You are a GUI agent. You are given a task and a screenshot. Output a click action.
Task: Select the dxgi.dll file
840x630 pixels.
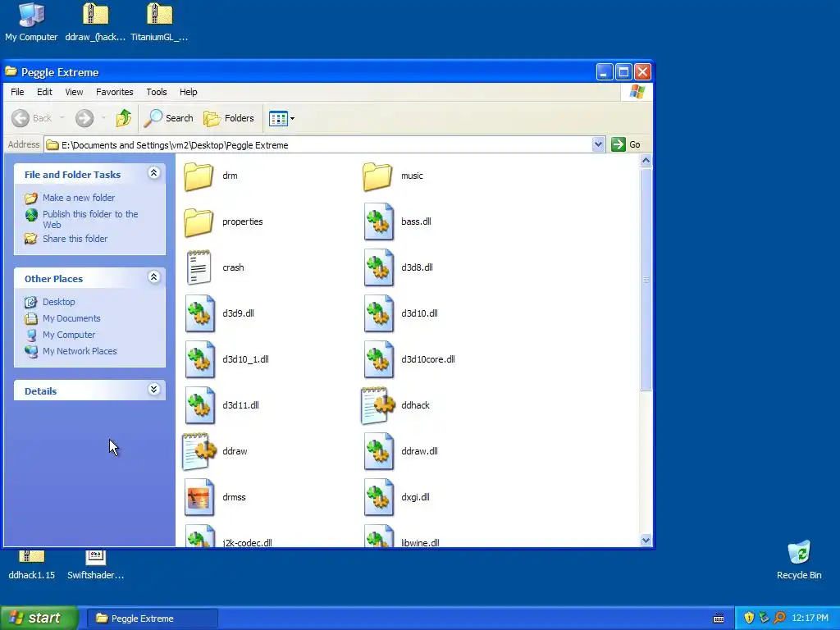click(396, 497)
